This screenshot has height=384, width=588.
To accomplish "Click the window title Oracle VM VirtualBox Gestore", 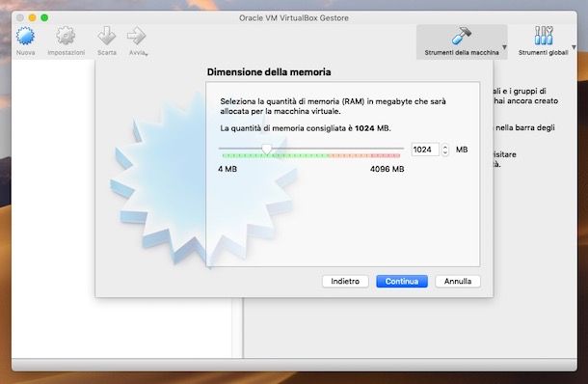I will coord(294,18).
